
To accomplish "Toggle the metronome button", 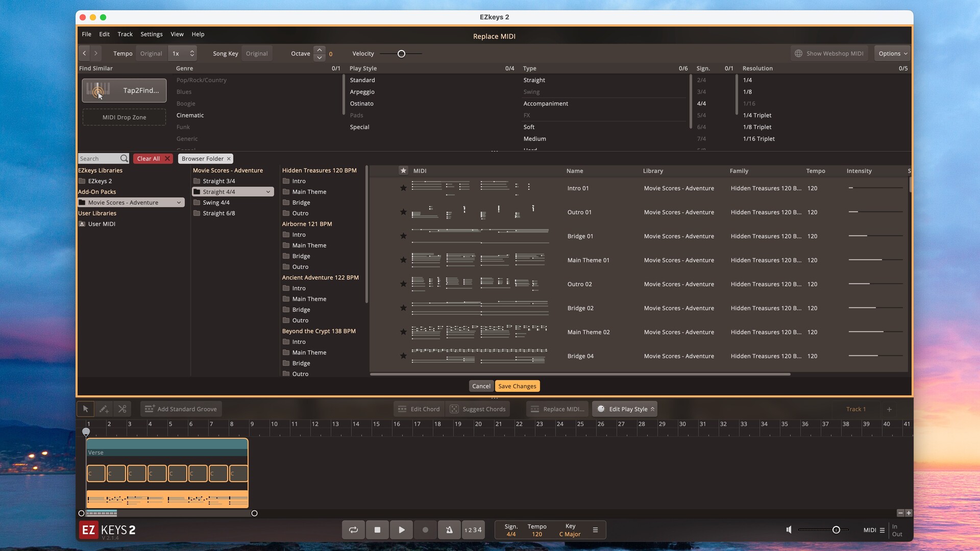I will (x=449, y=530).
